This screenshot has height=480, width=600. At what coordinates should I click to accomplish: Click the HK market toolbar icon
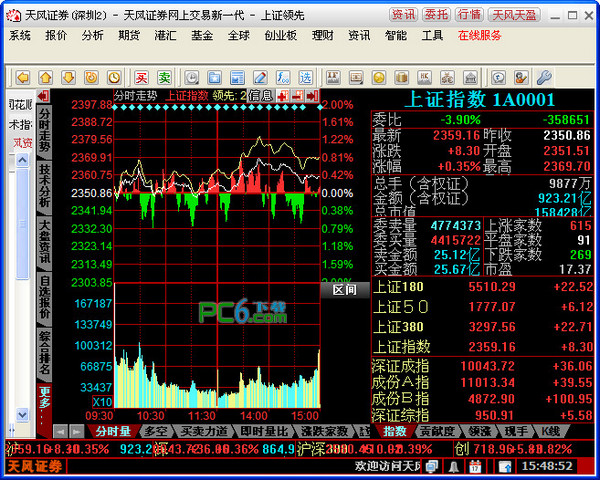click(424, 78)
